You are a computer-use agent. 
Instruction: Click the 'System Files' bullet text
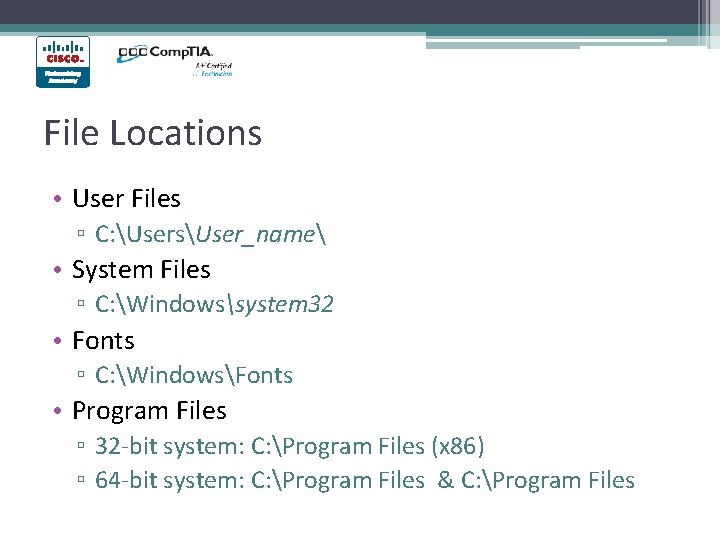[x=141, y=270]
